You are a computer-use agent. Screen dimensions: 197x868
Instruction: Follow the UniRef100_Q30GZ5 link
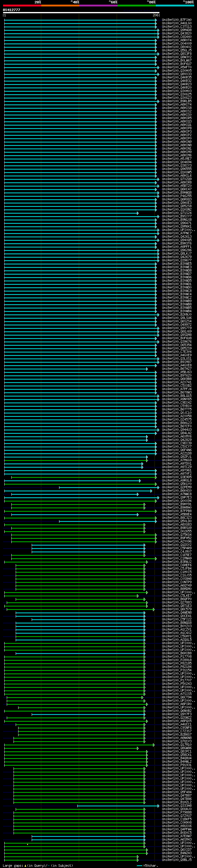point(177,94)
